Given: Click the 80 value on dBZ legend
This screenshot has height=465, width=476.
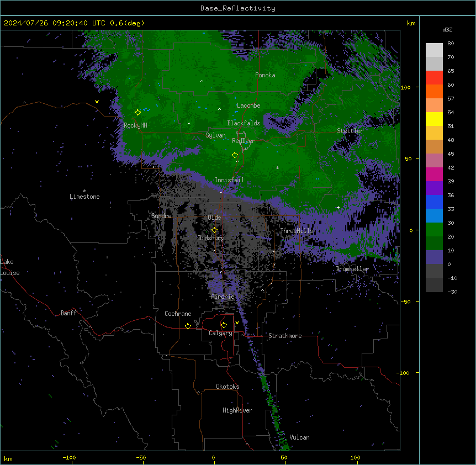Looking at the screenshot, I should pos(451,44).
